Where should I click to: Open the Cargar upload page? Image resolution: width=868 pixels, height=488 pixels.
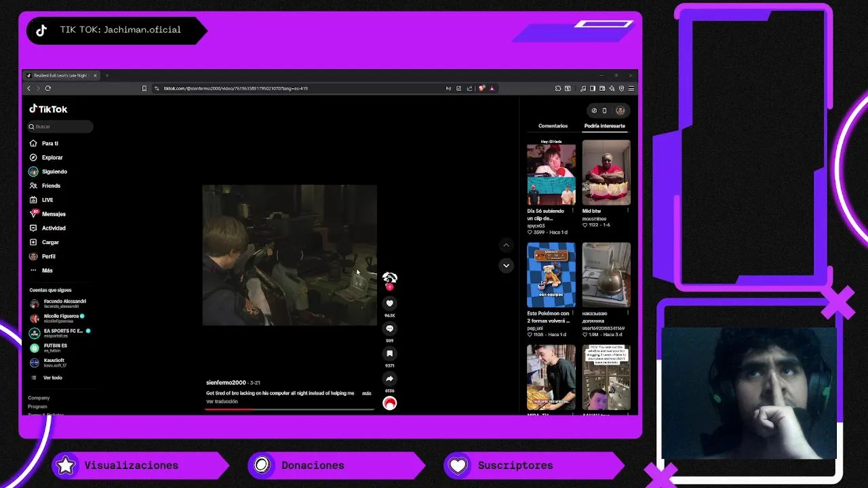pyautogui.click(x=44, y=242)
